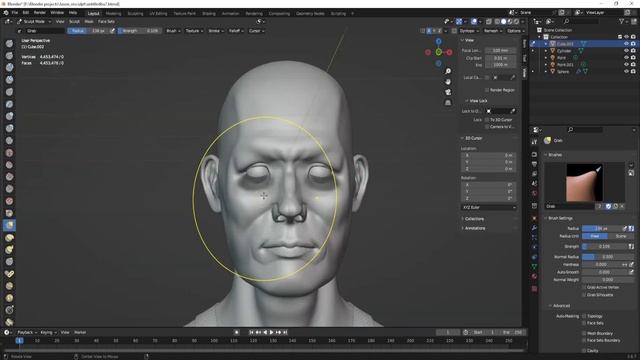Open the Face Sets menu
The width and height of the screenshot is (640, 360).
point(106,21)
